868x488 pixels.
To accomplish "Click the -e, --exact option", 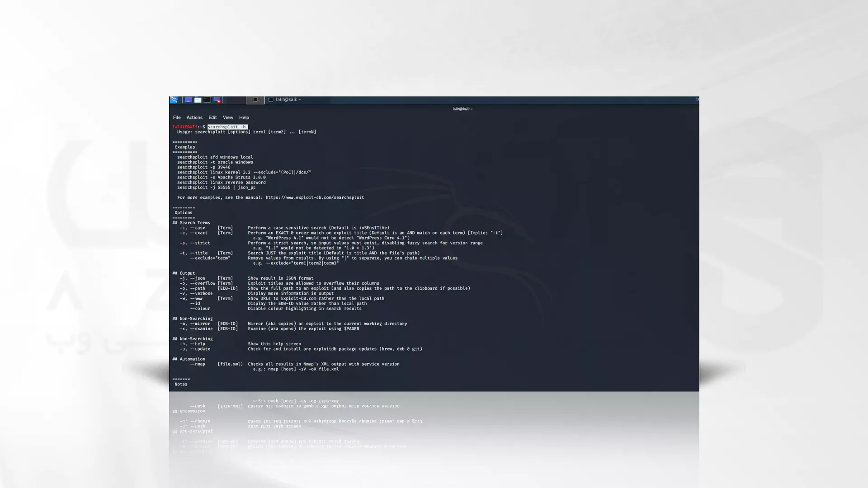I will coord(193,233).
